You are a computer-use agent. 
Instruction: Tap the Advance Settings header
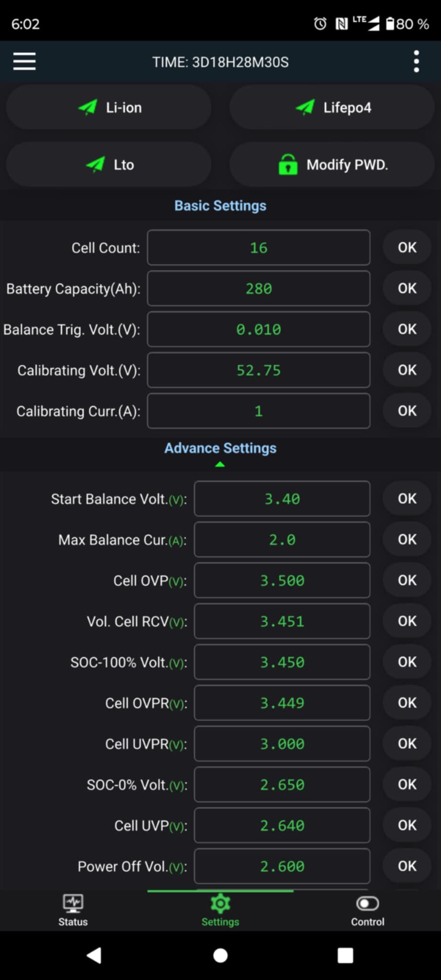click(220, 448)
